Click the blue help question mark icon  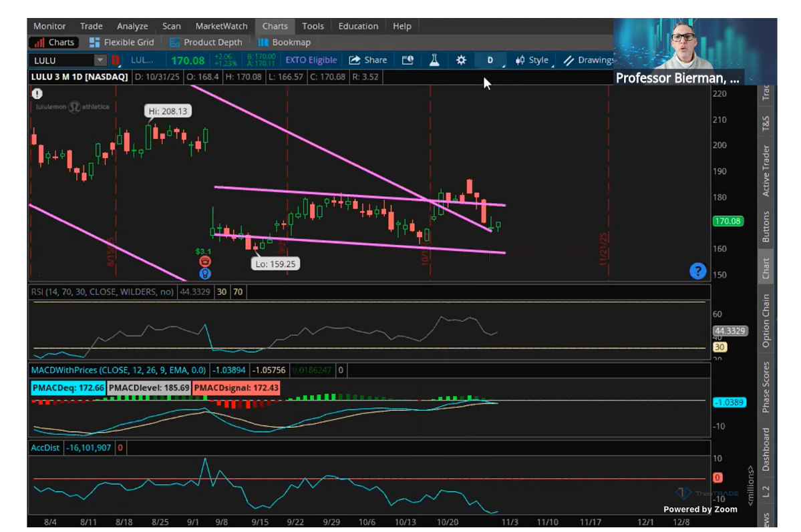click(697, 270)
